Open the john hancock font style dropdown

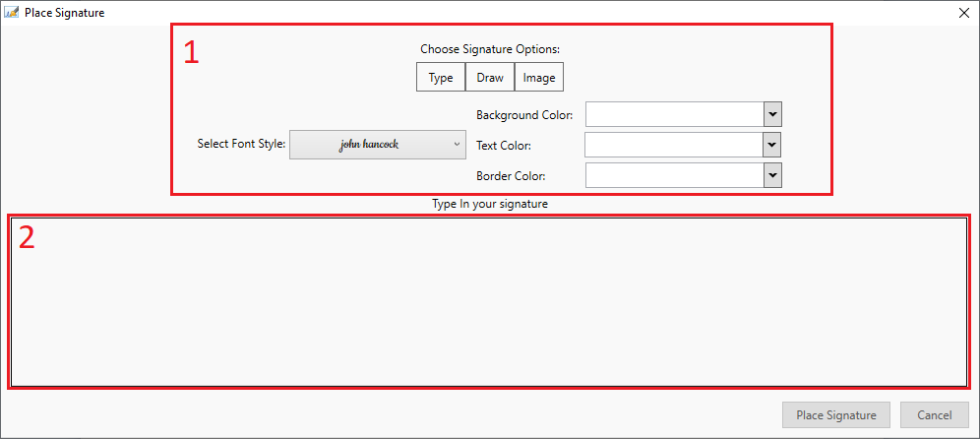[x=378, y=144]
